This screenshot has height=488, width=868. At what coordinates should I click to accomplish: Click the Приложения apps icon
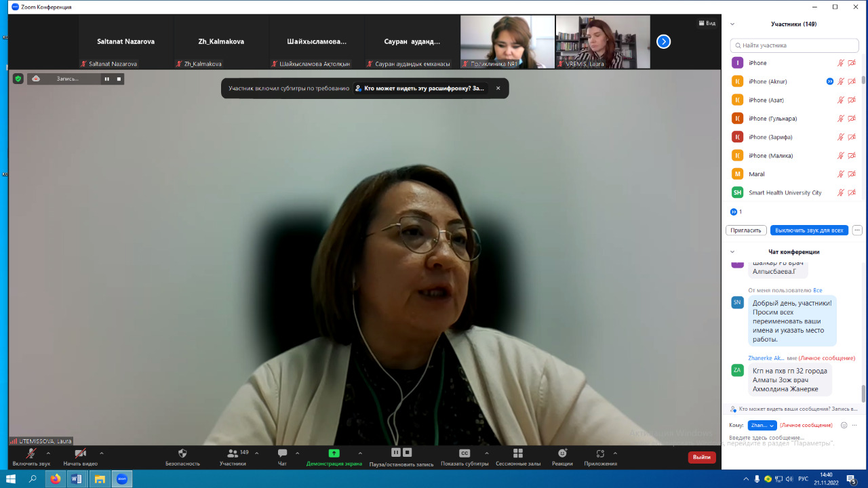[x=599, y=453]
